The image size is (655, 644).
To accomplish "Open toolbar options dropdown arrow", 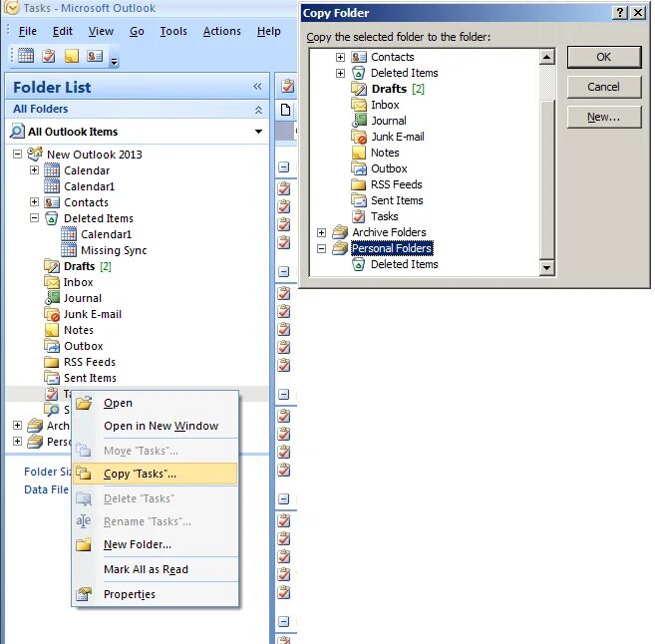I will (x=114, y=62).
